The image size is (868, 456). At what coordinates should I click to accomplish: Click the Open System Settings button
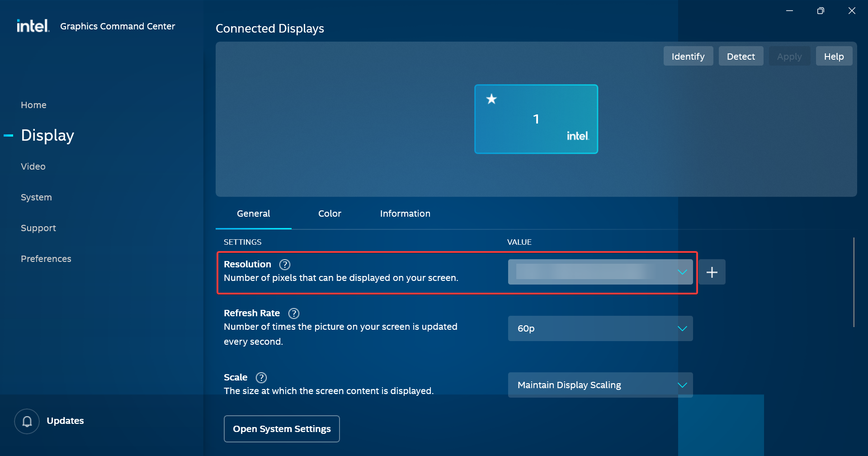tap(282, 429)
